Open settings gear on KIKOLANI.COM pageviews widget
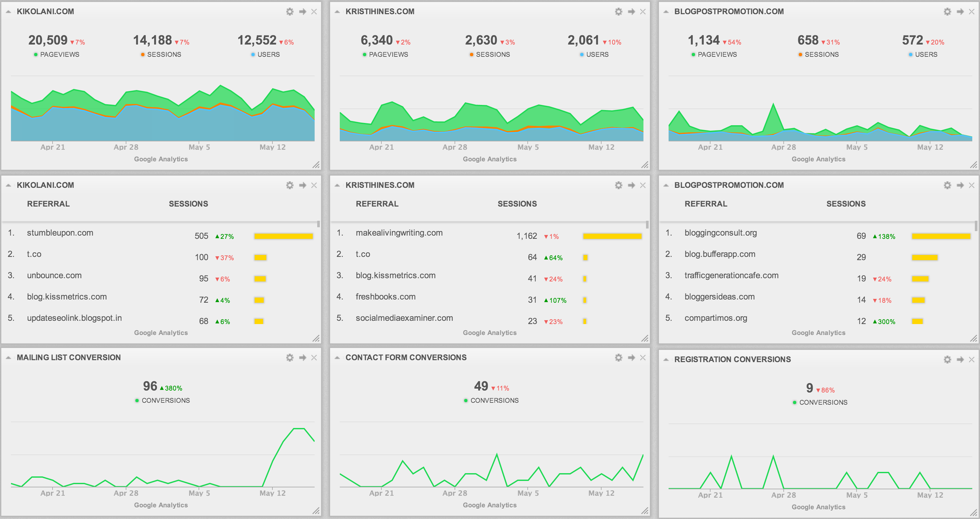Screen dimensions: 980x519 (289, 11)
